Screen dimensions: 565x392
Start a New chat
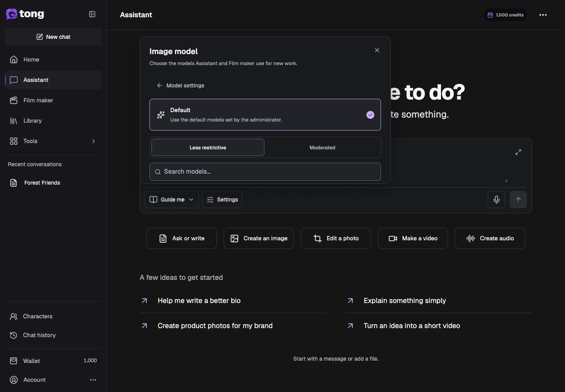click(x=53, y=37)
